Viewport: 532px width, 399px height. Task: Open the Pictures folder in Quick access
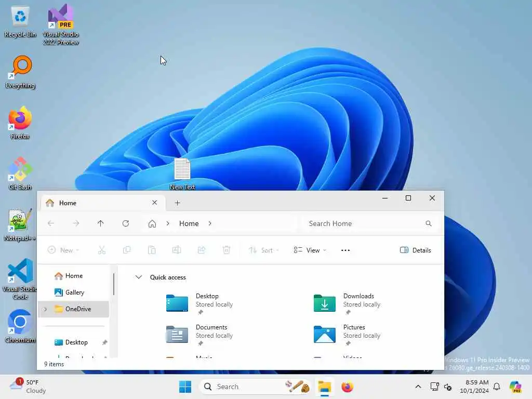coord(347,335)
